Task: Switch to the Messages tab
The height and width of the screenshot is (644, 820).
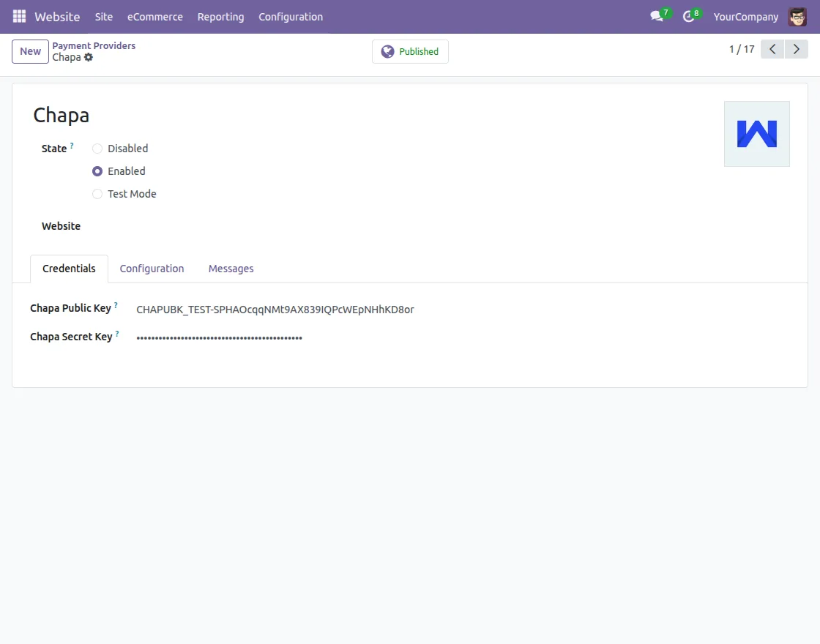Action: (231, 269)
